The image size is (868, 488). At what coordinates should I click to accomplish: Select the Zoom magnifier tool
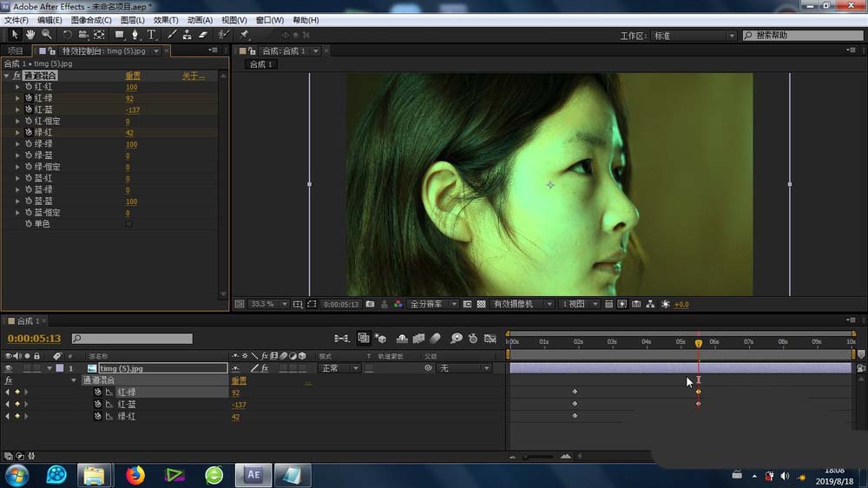47,35
